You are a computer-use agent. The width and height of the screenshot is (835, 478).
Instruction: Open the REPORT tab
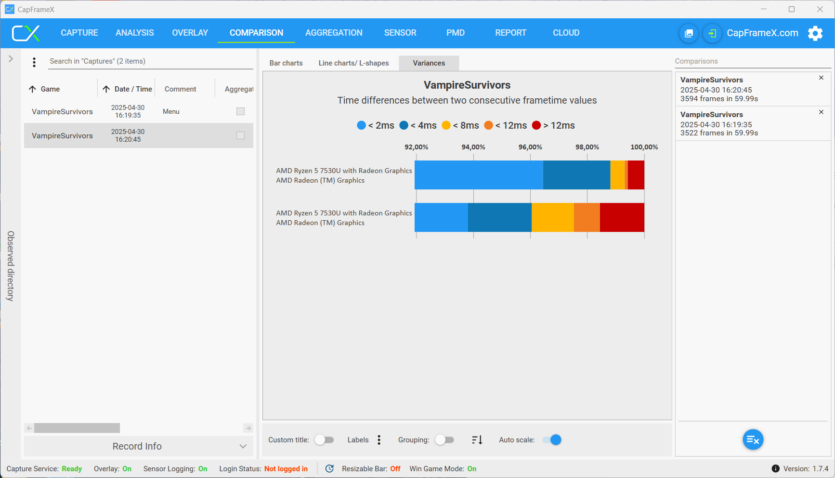(x=511, y=33)
